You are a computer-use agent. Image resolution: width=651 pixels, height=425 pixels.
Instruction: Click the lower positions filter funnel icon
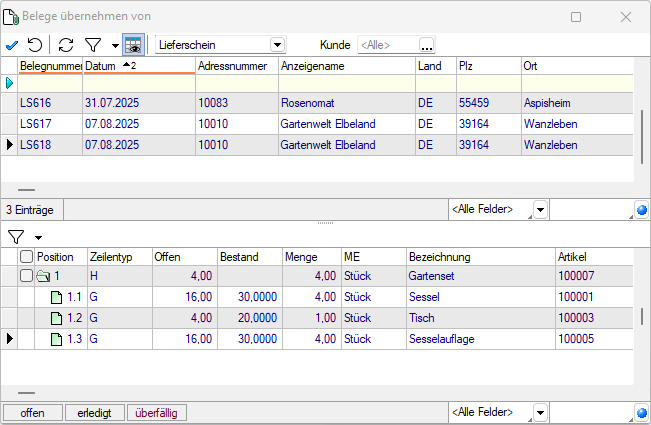coord(16,237)
